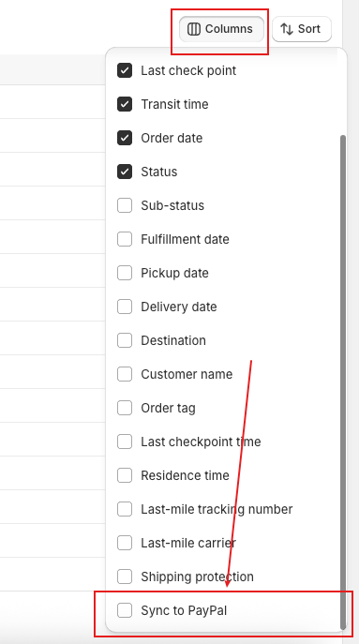
Task: Uncheck the Status column checkbox
Action: click(125, 172)
